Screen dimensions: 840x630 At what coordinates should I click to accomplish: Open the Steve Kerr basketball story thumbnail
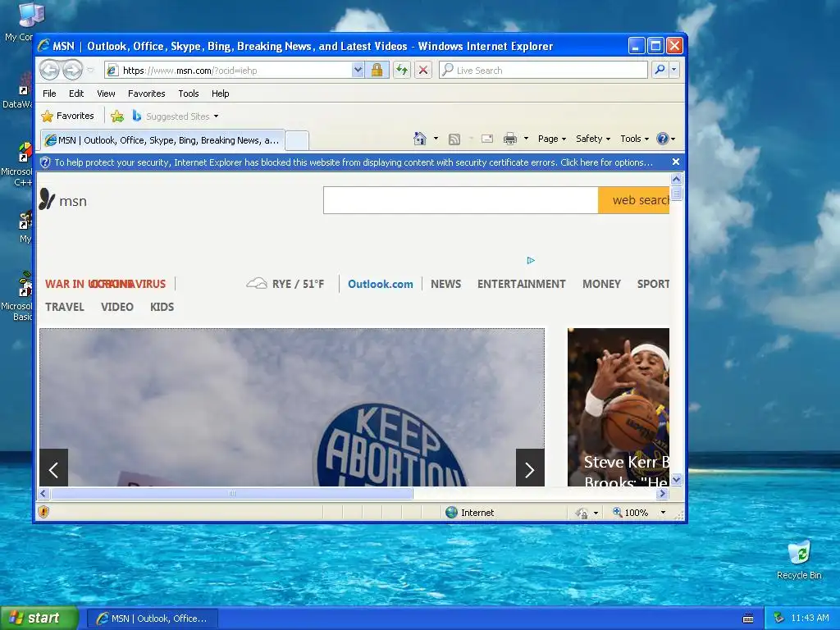619,407
